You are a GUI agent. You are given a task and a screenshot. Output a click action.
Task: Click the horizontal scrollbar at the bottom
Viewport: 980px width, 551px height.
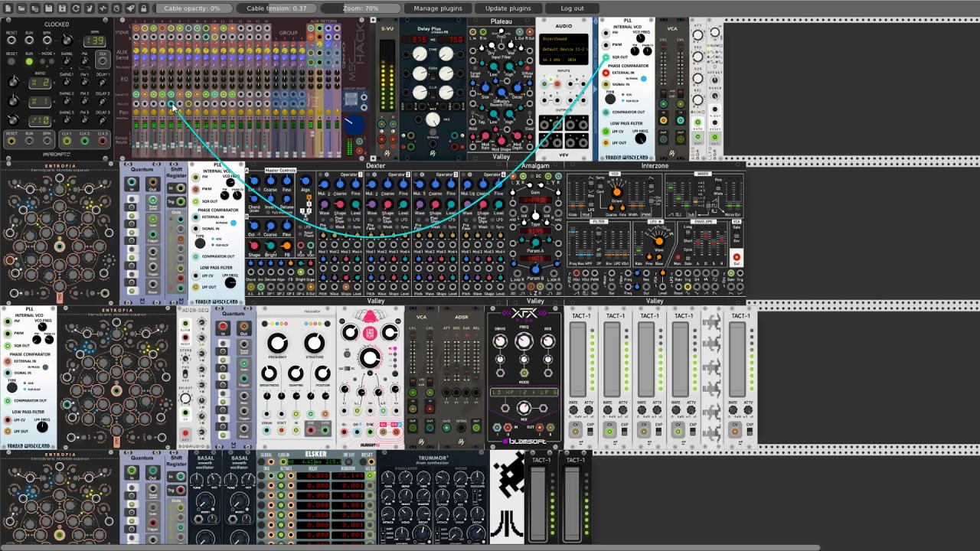[x=410, y=547]
